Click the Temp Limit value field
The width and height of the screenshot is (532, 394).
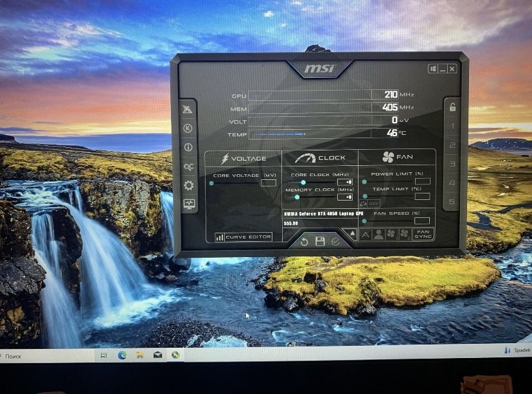[x=422, y=196]
